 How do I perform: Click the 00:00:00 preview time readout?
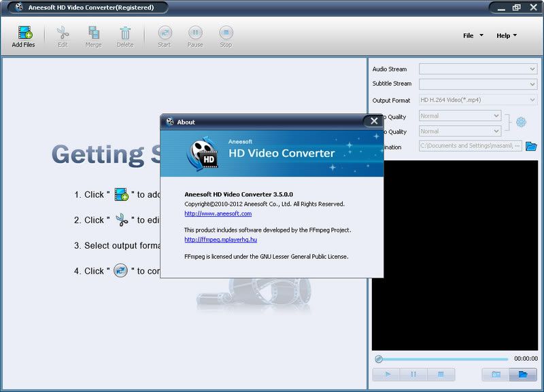pos(526,359)
